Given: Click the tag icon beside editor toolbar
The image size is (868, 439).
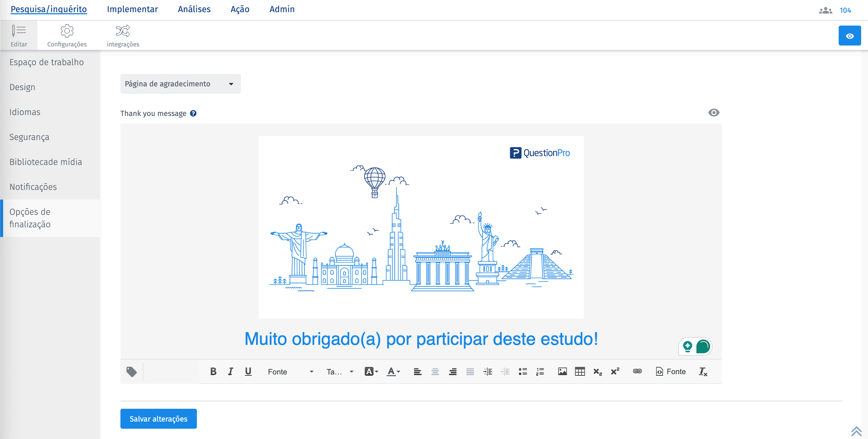Looking at the screenshot, I should click(x=131, y=372).
